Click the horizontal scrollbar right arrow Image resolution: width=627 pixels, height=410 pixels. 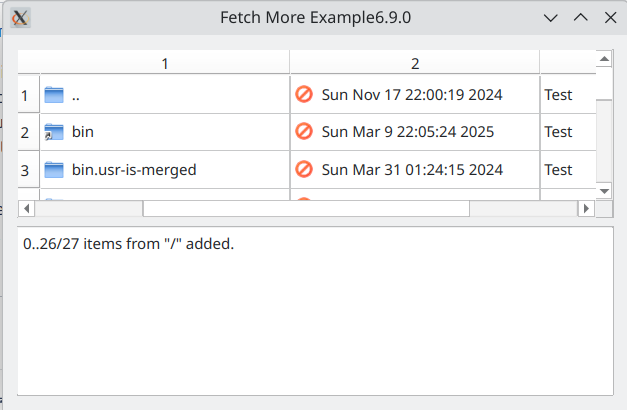point(586,209)
